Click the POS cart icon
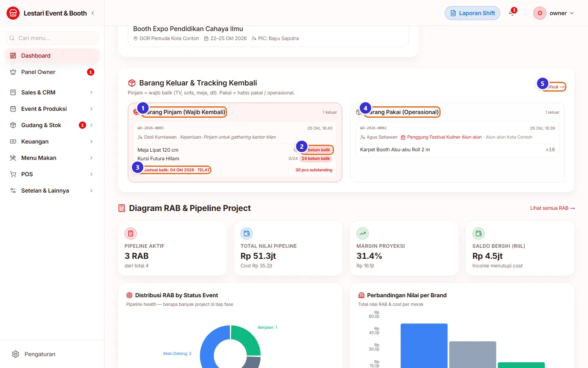Image resolution: width=588 pixels, height=368 pixels. (x=13, y=174)
